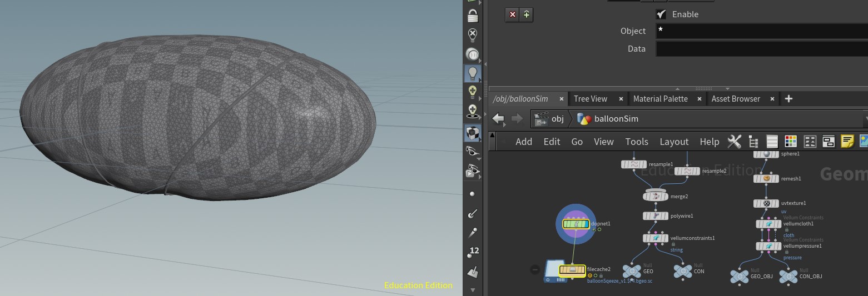Open the wrench tool icon in network toolbar

734,142
